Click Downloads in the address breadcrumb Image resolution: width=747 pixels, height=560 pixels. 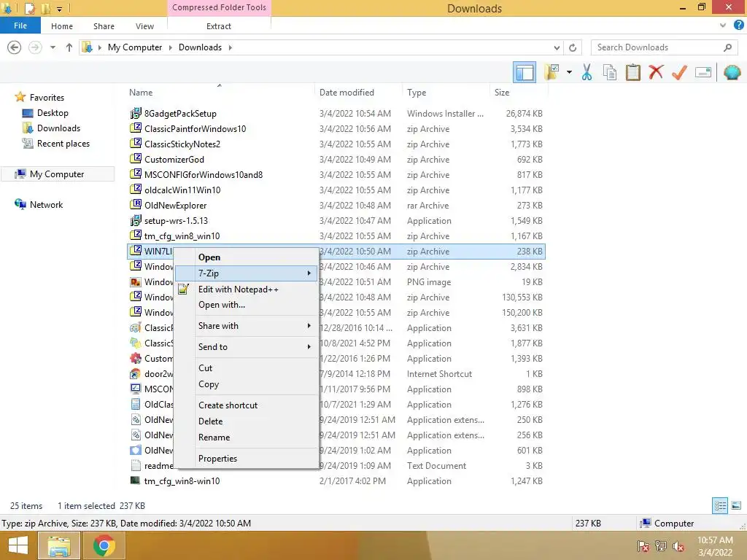[x=200, y=47]
